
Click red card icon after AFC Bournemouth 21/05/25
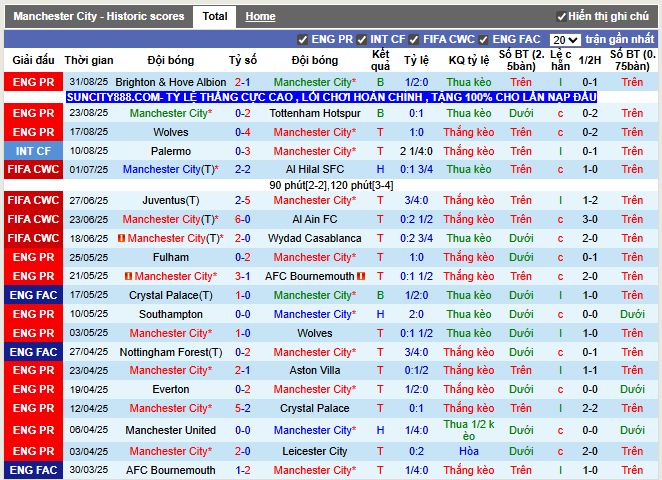click(x=361, y=276)
